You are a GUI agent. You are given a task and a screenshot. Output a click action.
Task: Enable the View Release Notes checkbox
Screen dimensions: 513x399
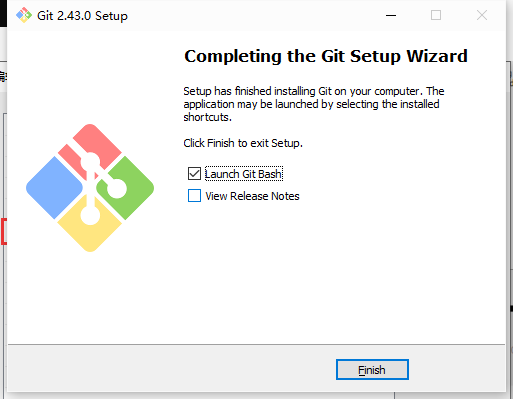pyautogui.click(x=194, y=196)
